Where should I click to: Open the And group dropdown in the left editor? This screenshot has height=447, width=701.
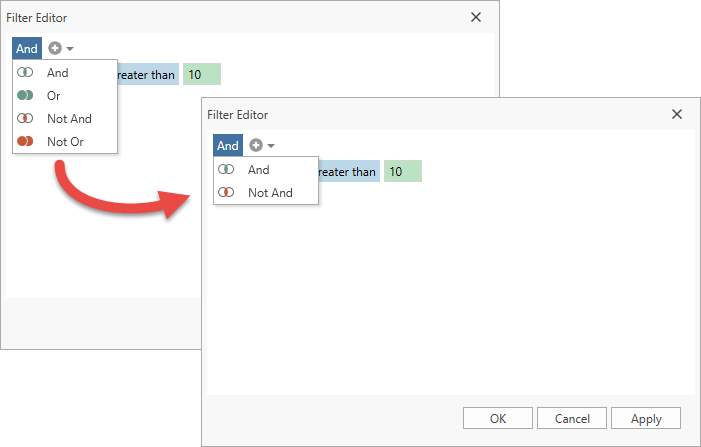click(x=27, y=48)
